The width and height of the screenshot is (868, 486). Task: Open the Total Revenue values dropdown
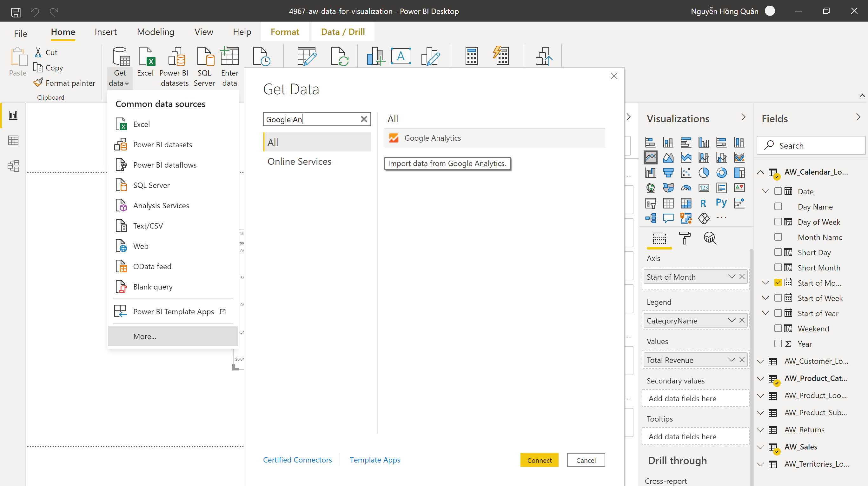731,360
